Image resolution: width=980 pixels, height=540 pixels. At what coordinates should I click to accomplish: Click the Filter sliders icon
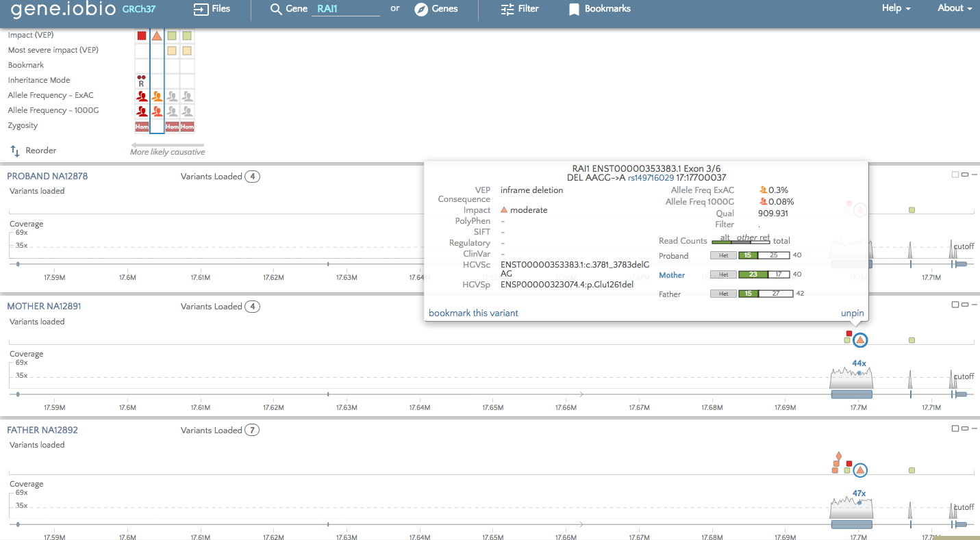coord(507,10)
